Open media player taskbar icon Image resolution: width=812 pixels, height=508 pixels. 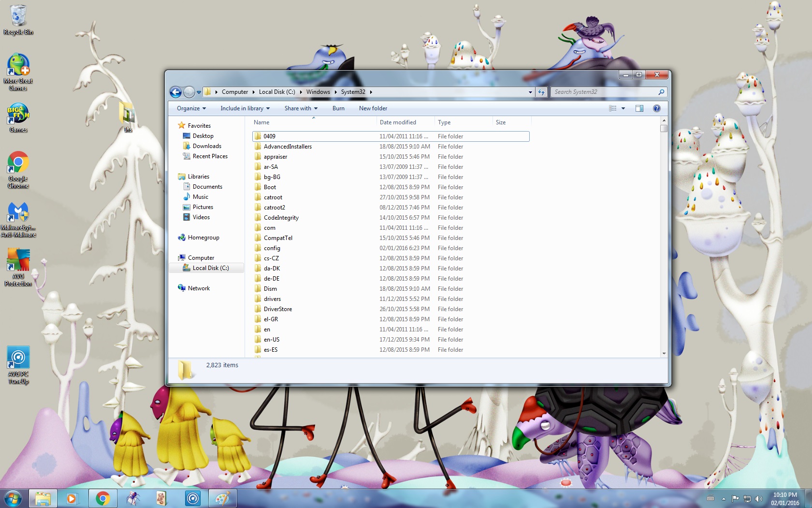(72, 498)
